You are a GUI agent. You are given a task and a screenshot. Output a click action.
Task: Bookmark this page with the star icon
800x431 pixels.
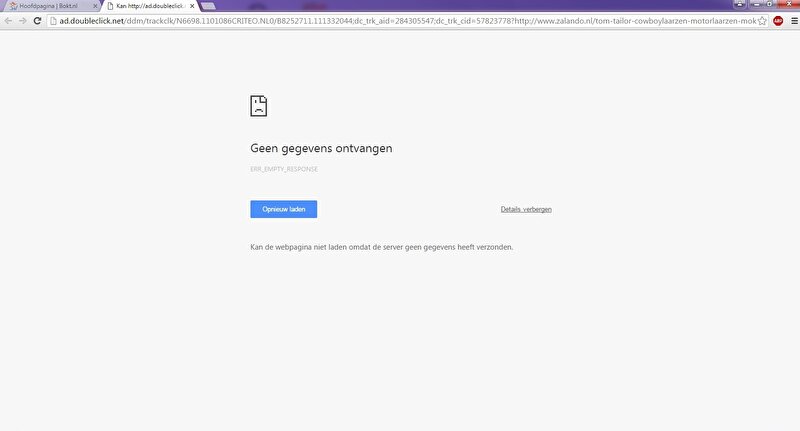(x=762, y=21)
